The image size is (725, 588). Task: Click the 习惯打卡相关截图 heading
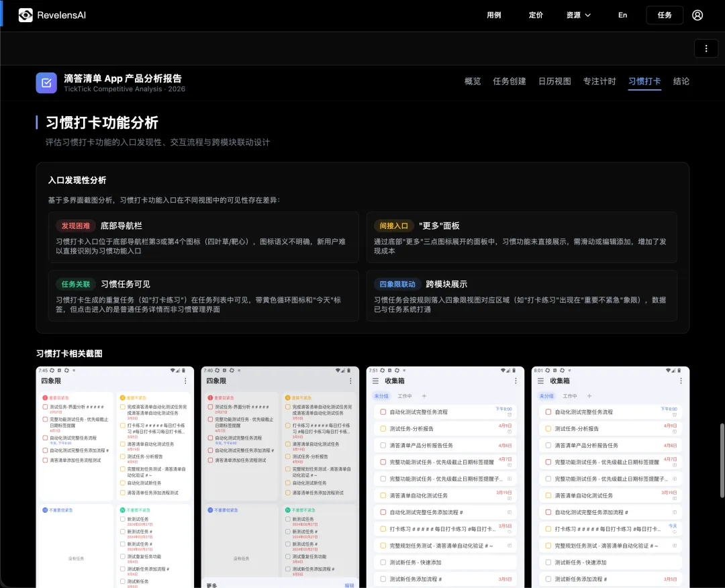pos(69,354)
